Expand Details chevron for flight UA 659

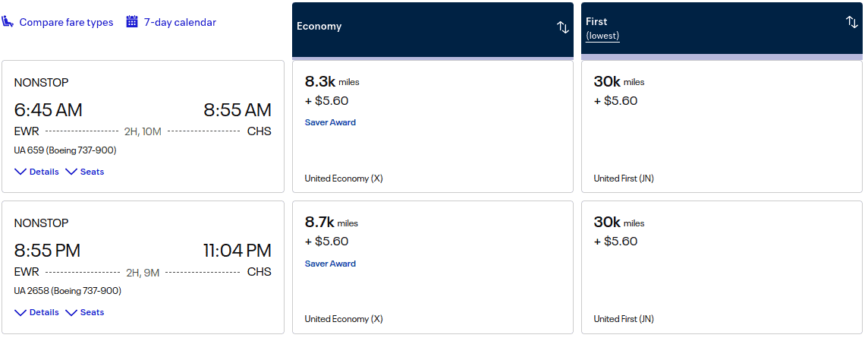point(20,172)
